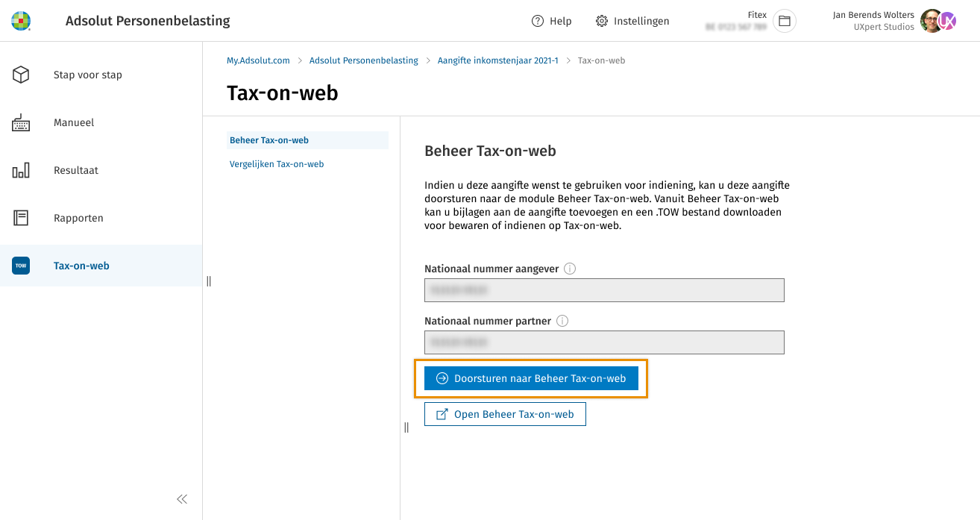Switch to Vergelijken Tax-on-web
Image resolution: width=980 pixels, height=520 pixels.
click(x=277, y=164)
